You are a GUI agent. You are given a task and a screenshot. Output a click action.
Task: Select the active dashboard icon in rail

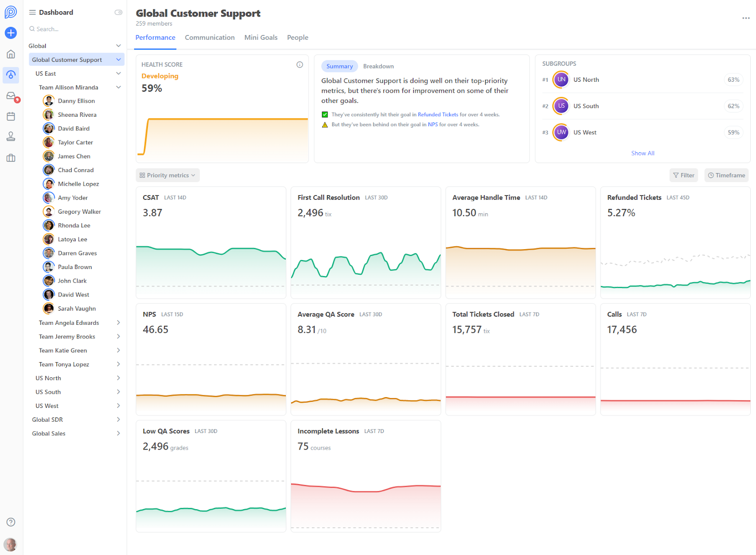pos(11,75)
